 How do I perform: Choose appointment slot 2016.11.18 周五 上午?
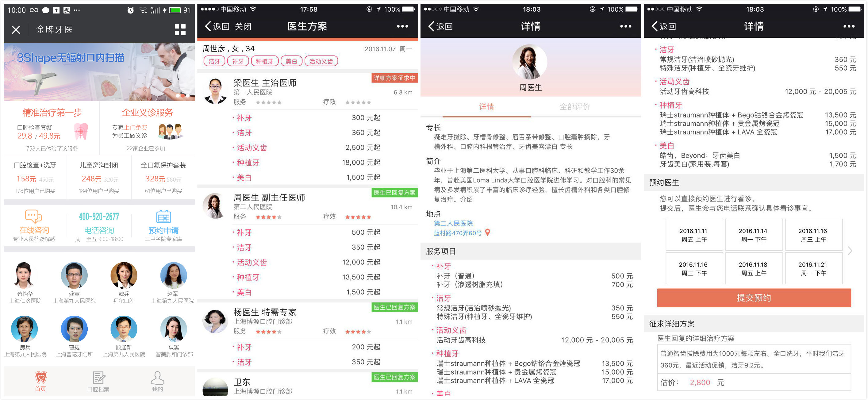pyautogui.click(x=754, y=269)
